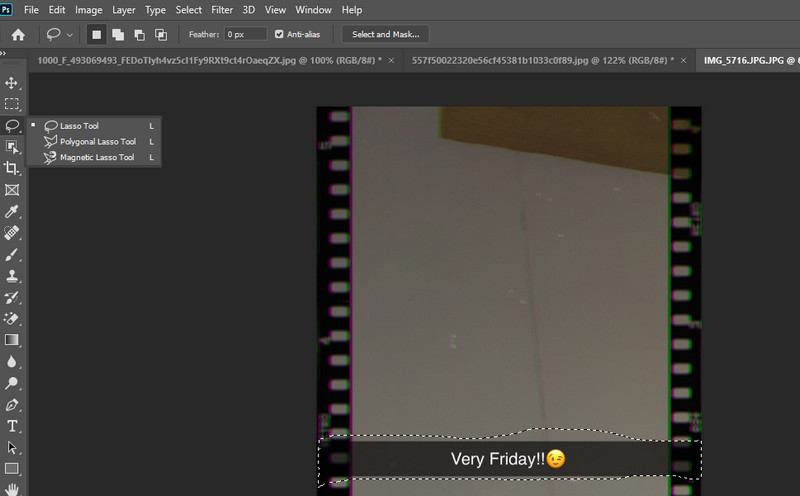Switch to the IMG_5716.JPG document tab
The width and height of the screenshot is (800, 496).
click(740, 60)
